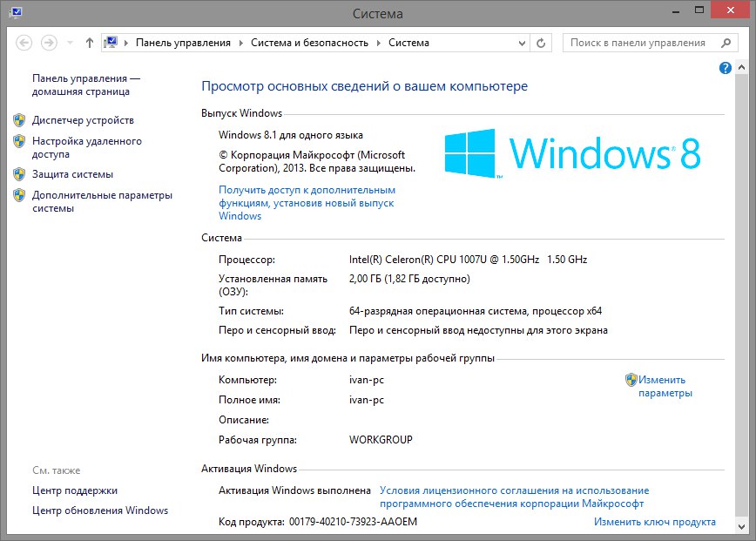The width and height of the screenshot is (756, 541).
Task: Click shield icon beside Изменить параметры
Action: click(x=631, y=380)
